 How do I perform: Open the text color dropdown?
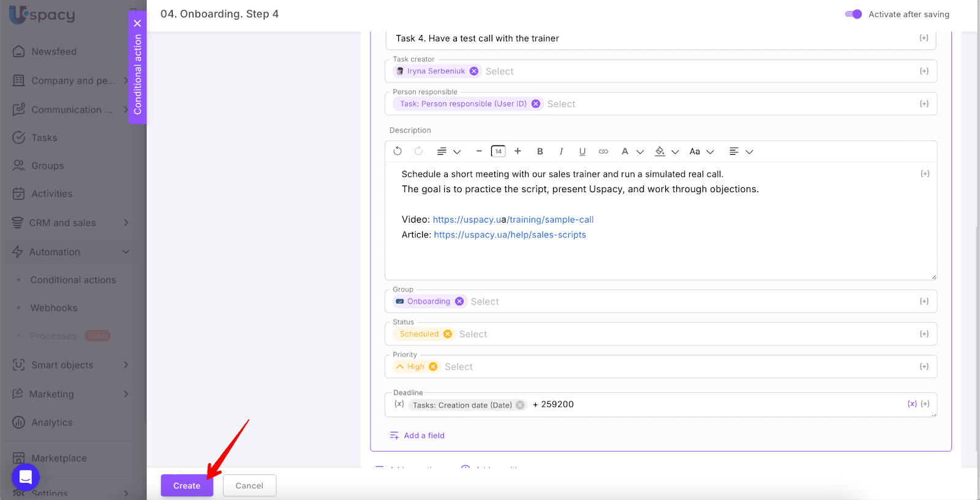click(x=640, y=152)
